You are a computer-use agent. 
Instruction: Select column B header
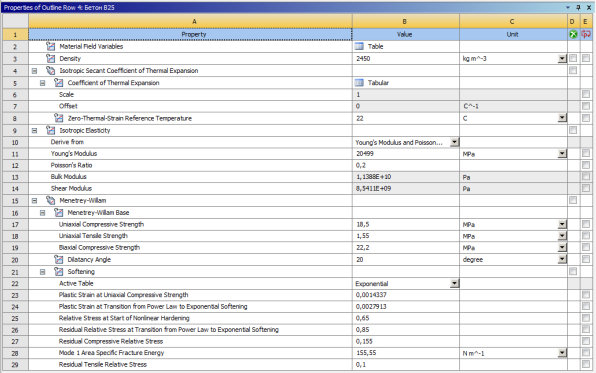[x=406, y=21]
